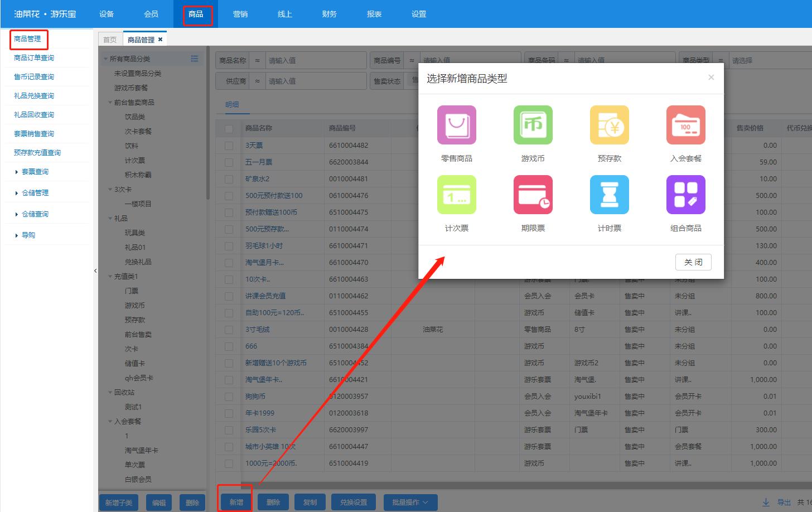Click the 兑换设置 button
812x512 pixels.
[x=354, y=503]
